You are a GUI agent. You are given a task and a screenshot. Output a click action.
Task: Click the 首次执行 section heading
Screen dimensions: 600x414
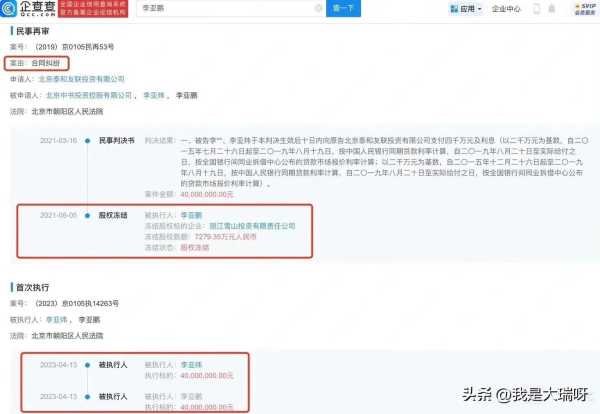click(x=33, y=287)
